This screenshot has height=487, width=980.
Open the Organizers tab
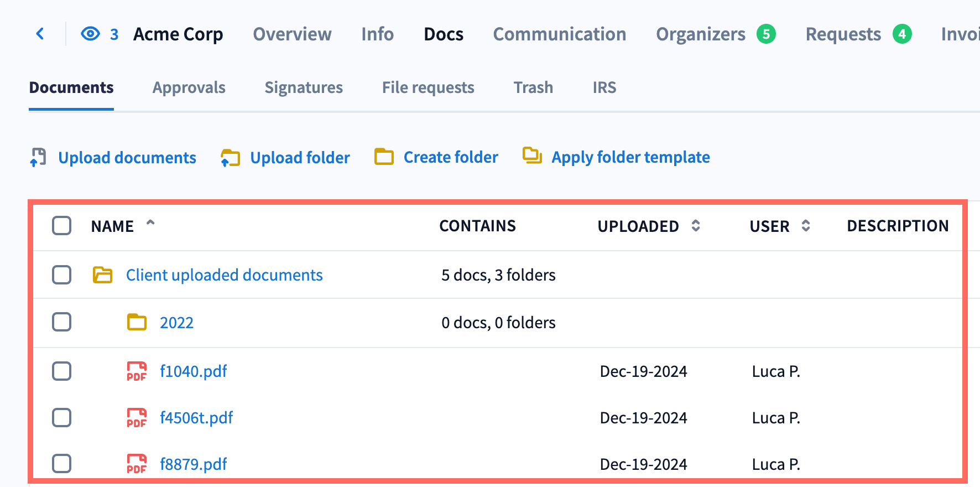click(x=700, y=34)
